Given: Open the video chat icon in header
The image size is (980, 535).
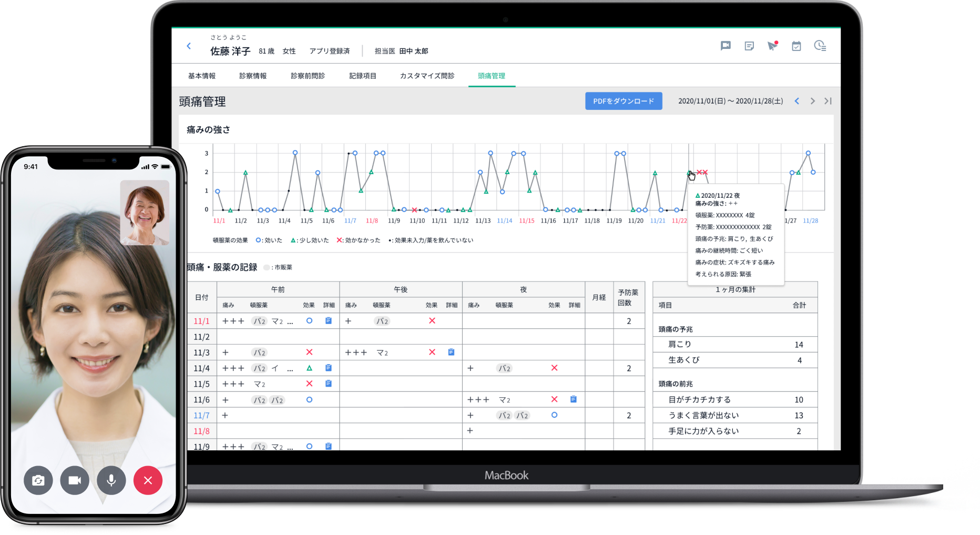Looking at the screenshot, I should 726,46.
